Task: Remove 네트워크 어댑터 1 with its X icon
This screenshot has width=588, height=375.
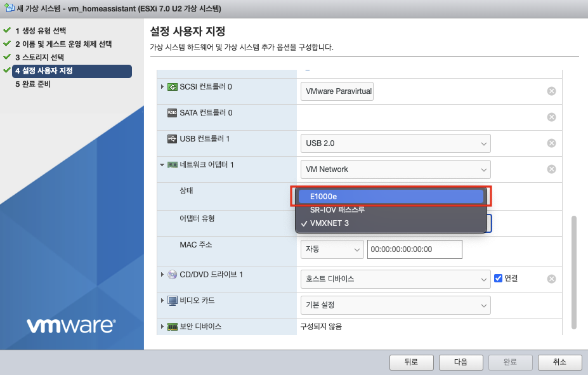Action: tap(551, 169)
